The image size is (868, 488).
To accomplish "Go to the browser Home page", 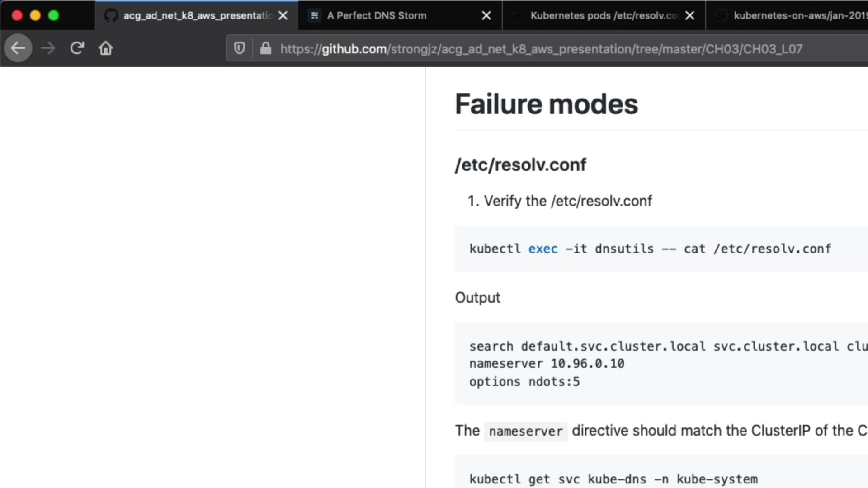I will point(106,48).
